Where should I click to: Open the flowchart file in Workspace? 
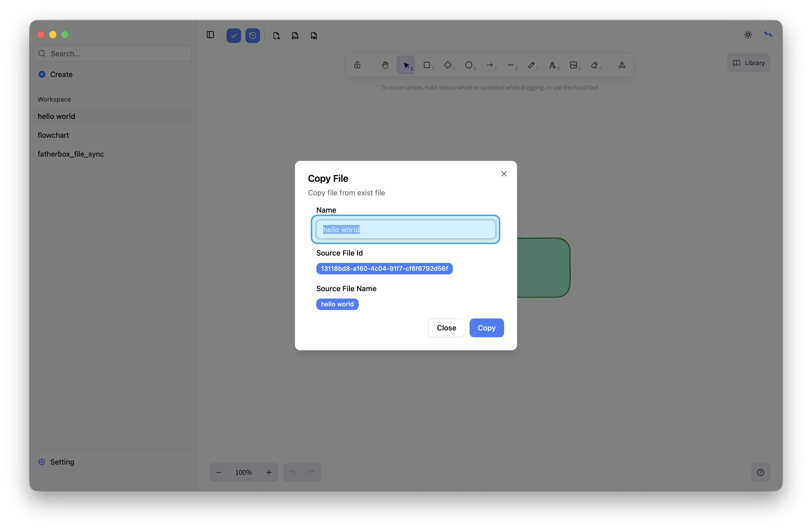click(x=53, y=135)
